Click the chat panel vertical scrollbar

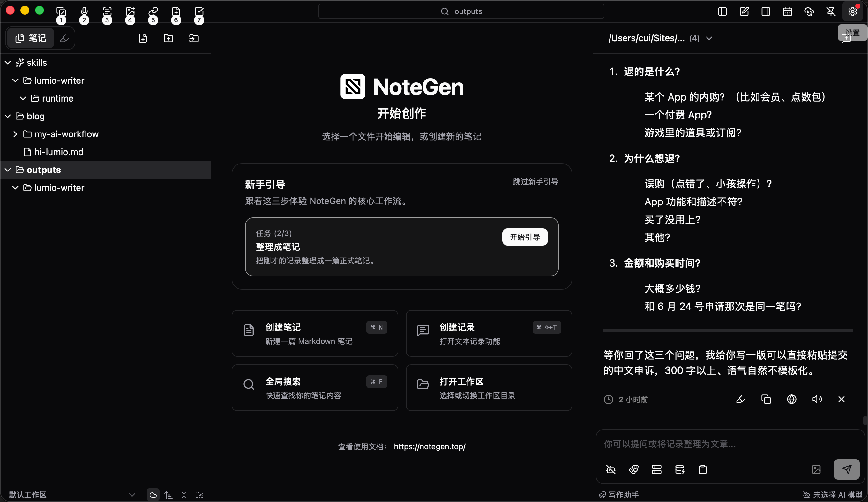point(864,420)
